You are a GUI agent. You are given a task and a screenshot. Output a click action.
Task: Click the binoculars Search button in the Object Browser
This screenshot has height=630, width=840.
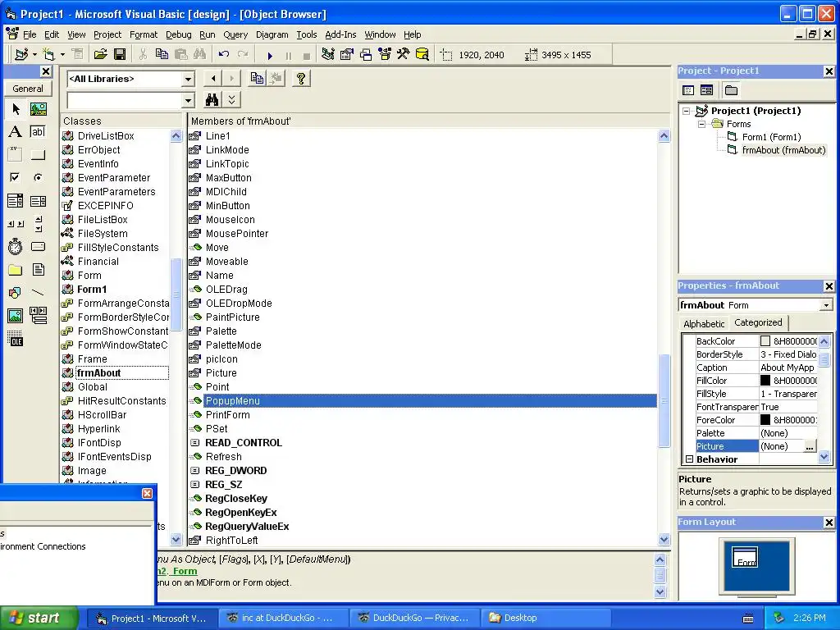coord(212,99)
